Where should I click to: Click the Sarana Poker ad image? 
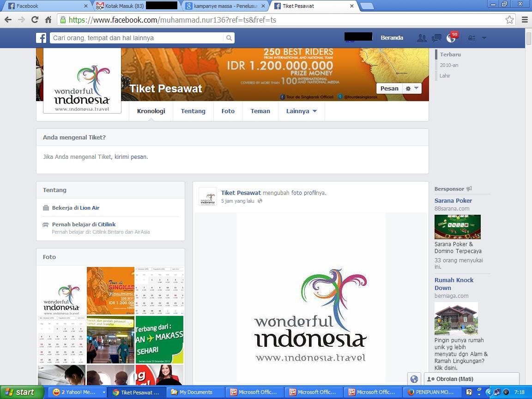point(457,227)
